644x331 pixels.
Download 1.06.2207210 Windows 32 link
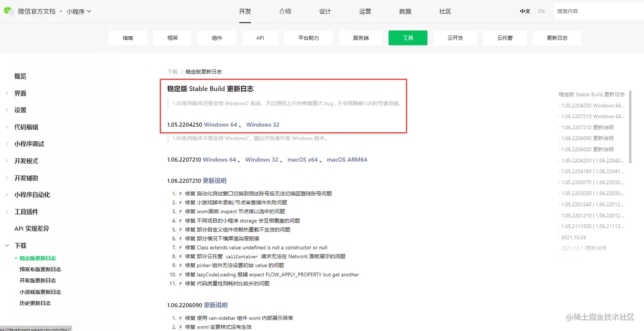coord(262,160)
